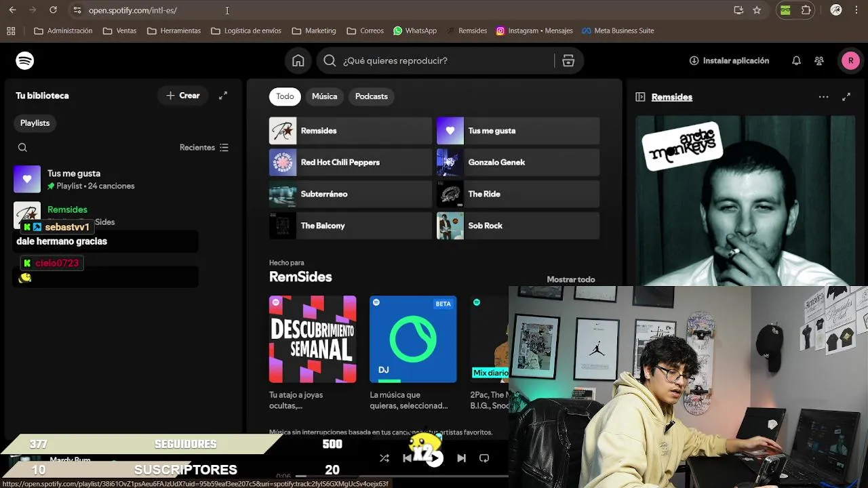868x488 pixels.
Task: Open the R profile avatar menu
Action: click(x=850, y=61)
